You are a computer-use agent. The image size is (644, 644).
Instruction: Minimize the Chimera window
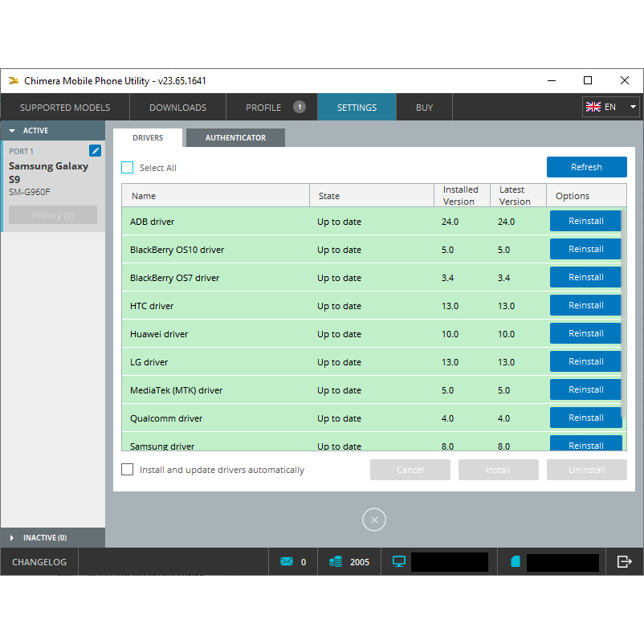(552, 80)
